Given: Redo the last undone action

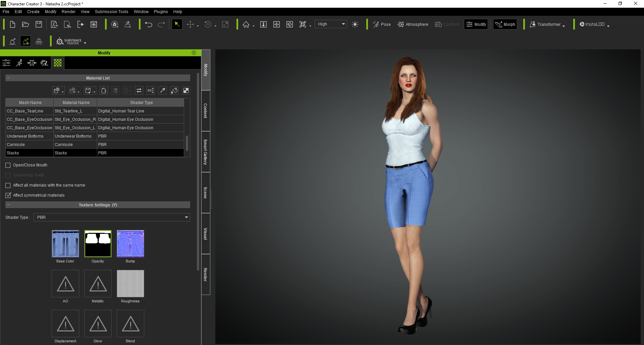Looking at the screenshot, I should point(161,24).
